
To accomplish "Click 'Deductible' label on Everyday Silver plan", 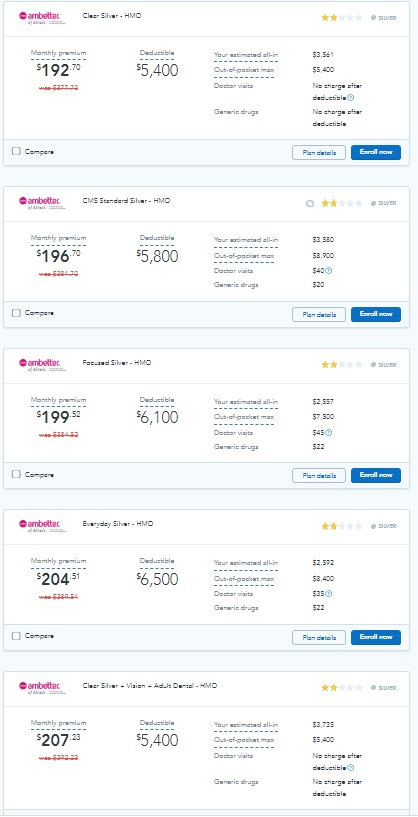I will click(x=157, y=561).
